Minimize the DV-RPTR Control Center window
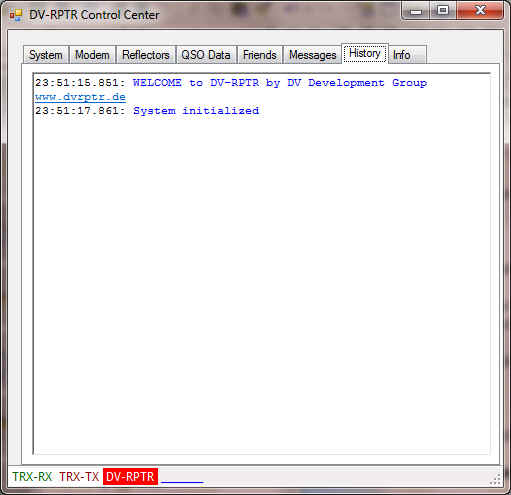This screenshot has height=495, width=511. pos(416,11)
